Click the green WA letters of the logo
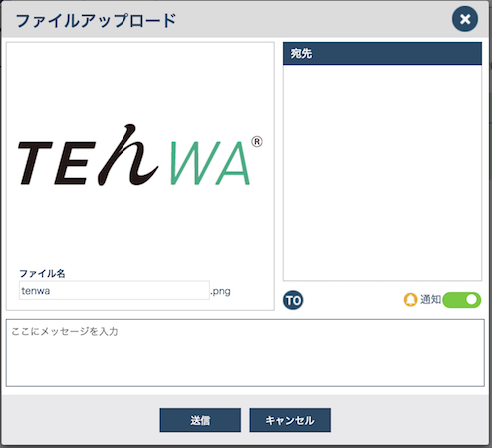The image size is (492, 448). (210, 163)
